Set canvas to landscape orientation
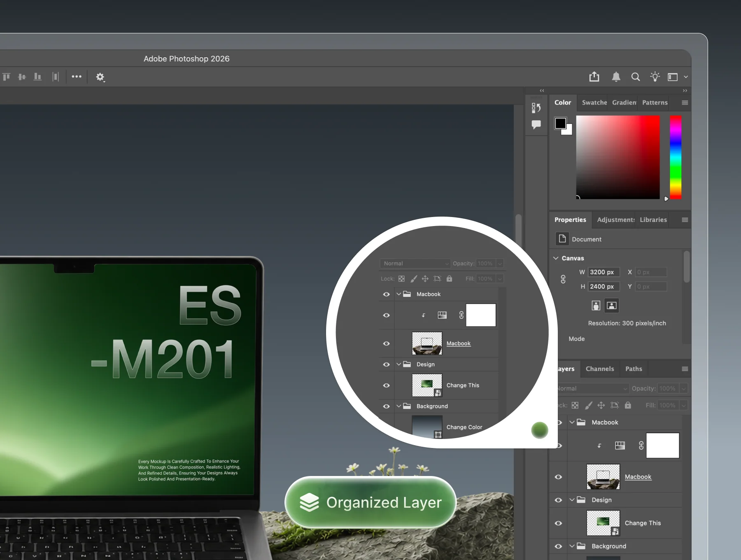Image resolution: width=741 pixels, height=560 pixels. point(612,306)
